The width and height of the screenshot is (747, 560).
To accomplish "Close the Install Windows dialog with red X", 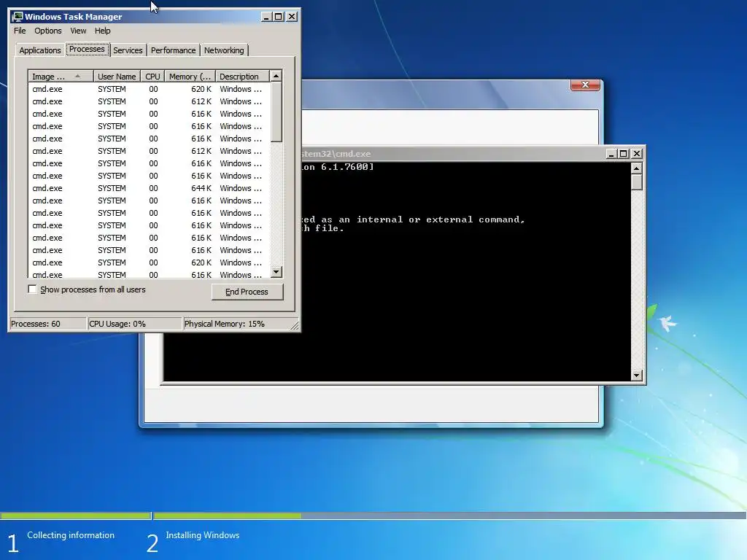I will point(585,85).
